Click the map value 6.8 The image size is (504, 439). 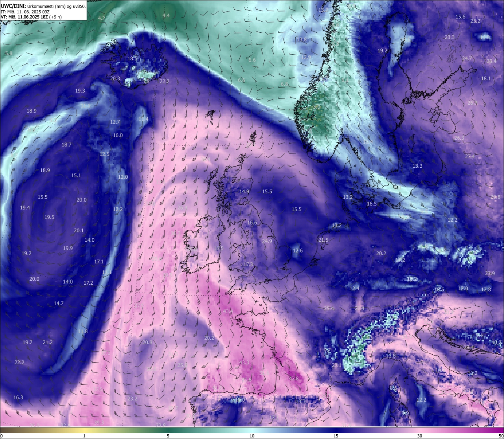point(284,84)
